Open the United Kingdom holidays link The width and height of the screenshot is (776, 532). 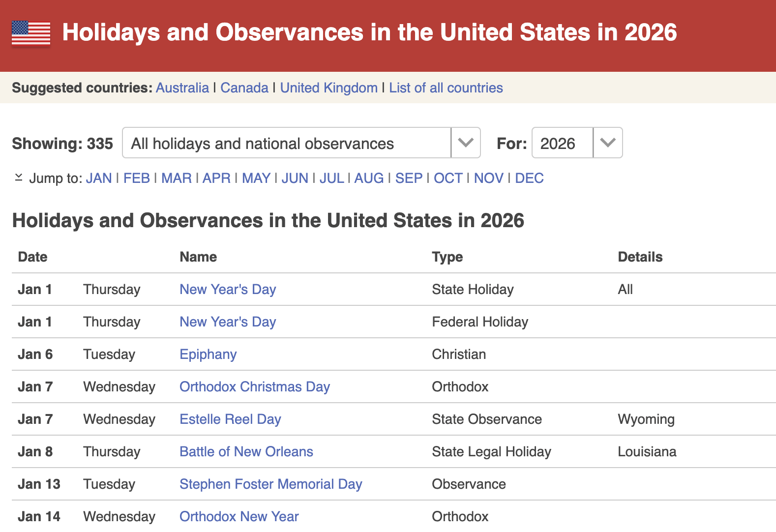pyautogui.click(x=328, y=88)
